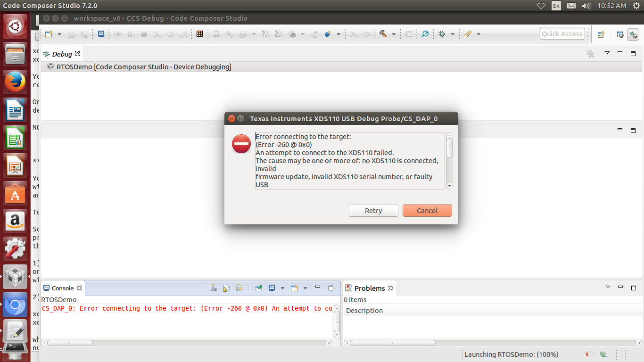Select the CCS Debug perspective button
The height and width of the screenshot is (362, 644).
click(633, 34)
